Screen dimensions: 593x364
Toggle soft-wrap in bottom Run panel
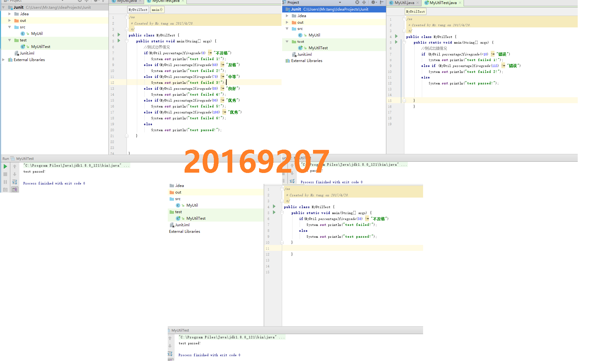coord(170,354)
